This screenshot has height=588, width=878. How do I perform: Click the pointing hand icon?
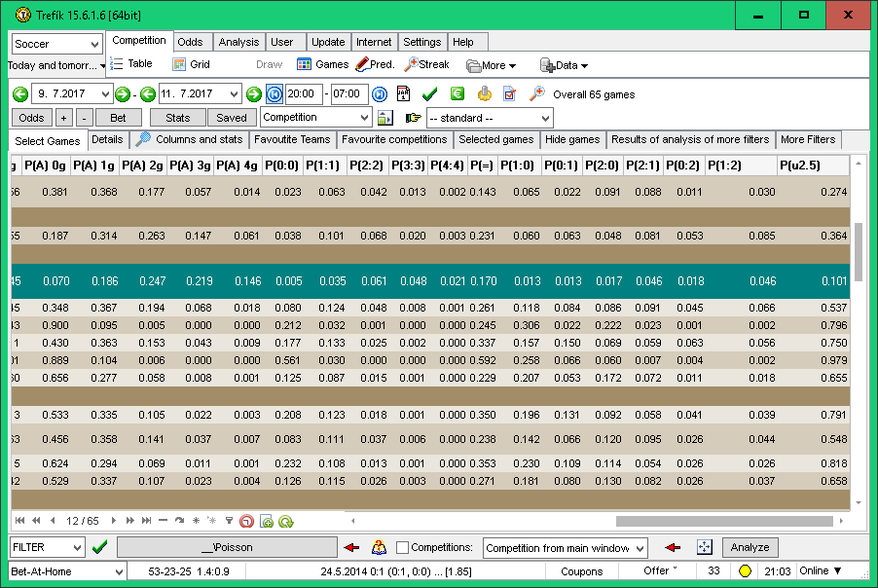(x=413, y=118)
